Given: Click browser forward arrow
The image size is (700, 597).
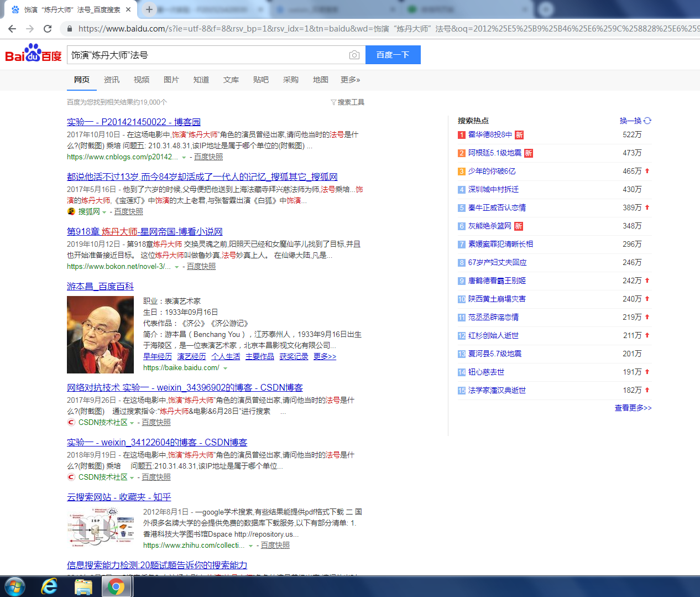Looking at the screenshot, I should pos(30,29).
